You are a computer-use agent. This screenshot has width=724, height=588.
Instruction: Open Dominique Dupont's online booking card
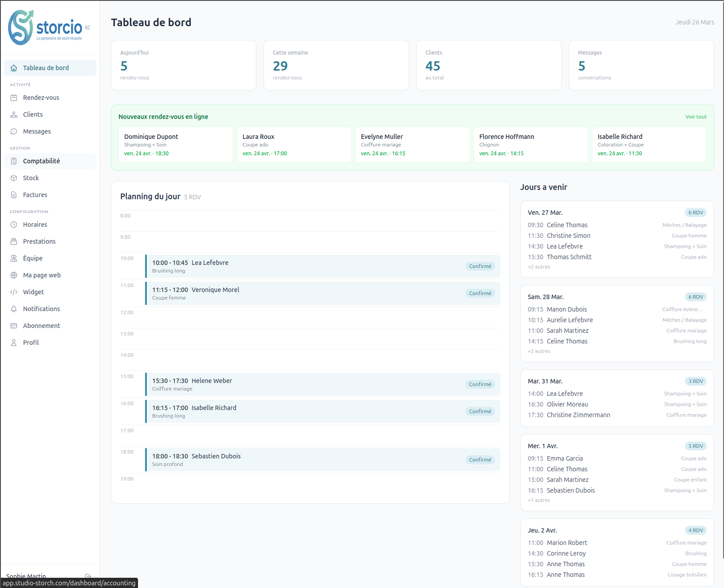[176, 145]
